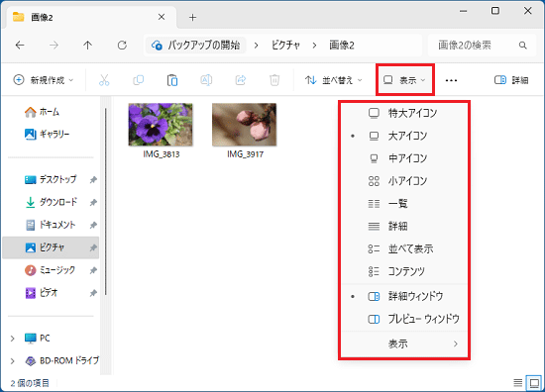Expand the PC tree node
The width and height of the screenshot is (545, 392).
[12, 339]
